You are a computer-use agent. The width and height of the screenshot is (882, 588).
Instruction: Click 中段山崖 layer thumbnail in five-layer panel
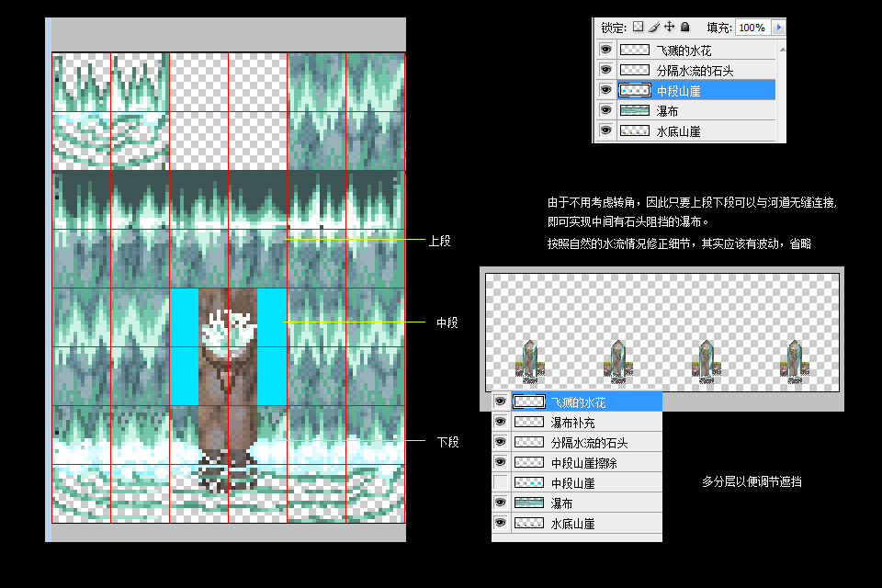point(635,90)
